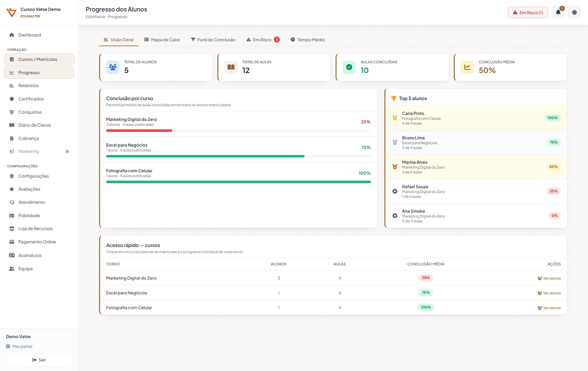Open the Funil de Conclusão tab
The image size is (588, 371).
tap(213, 40)
